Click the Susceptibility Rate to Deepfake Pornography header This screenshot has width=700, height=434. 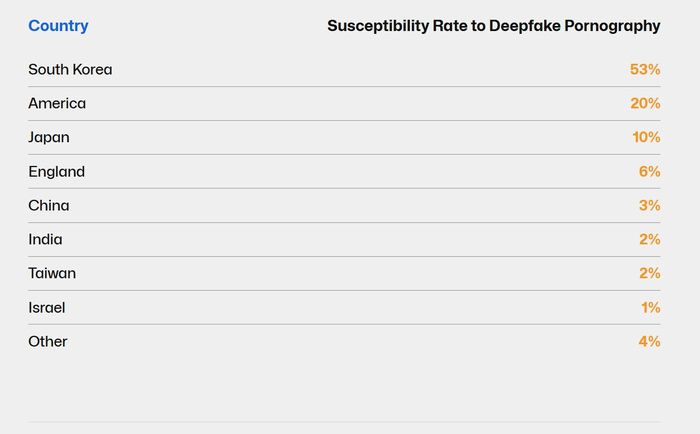494,26
